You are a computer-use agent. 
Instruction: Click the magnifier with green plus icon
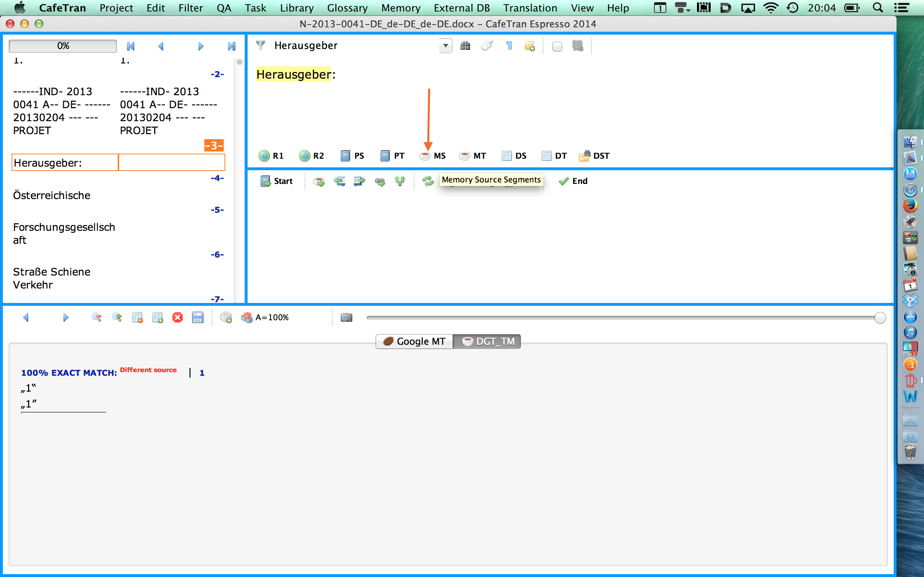coord(117,317)
